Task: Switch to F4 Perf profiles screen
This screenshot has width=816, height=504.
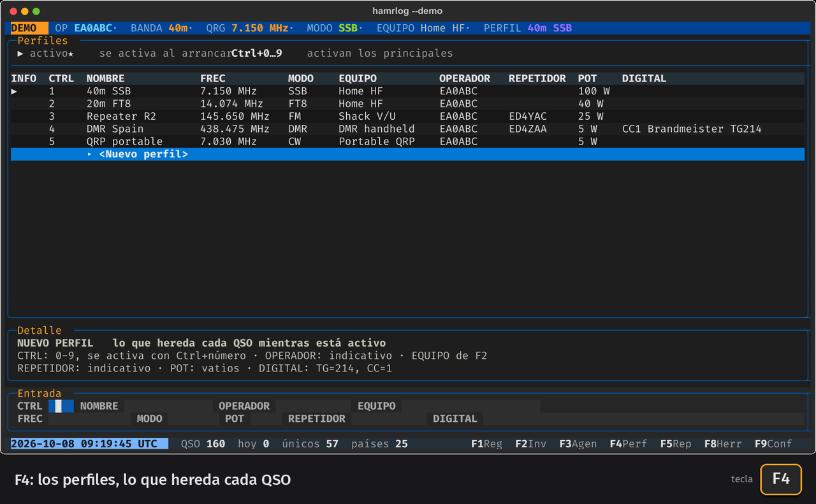Action: tap(628, 443)
